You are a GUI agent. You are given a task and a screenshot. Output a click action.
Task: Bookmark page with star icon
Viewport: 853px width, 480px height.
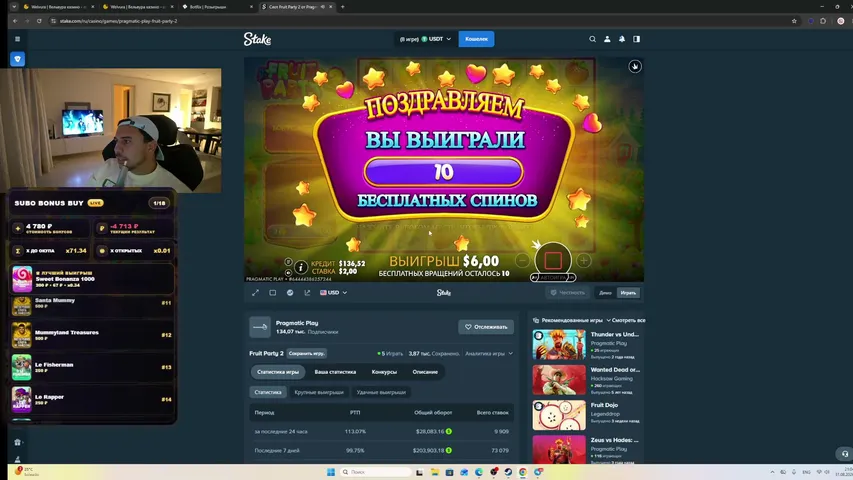click(x=794, y=21)
